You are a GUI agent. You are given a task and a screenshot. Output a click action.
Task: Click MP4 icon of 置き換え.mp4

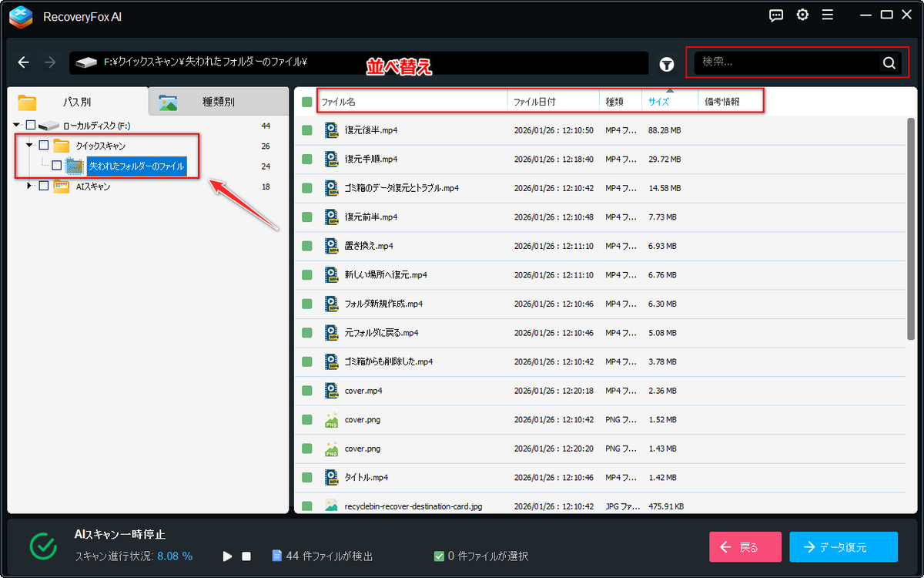(331, 246)
